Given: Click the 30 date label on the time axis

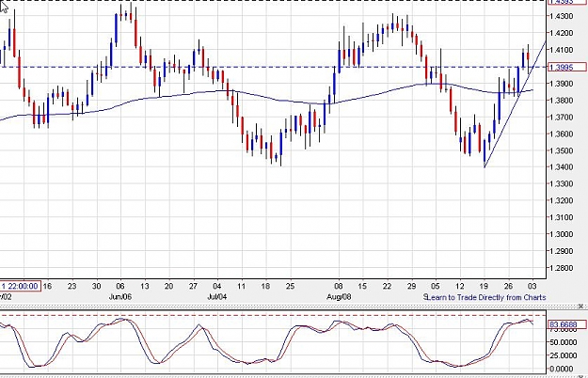Looking at the screenshot, I should pos(96,287).
